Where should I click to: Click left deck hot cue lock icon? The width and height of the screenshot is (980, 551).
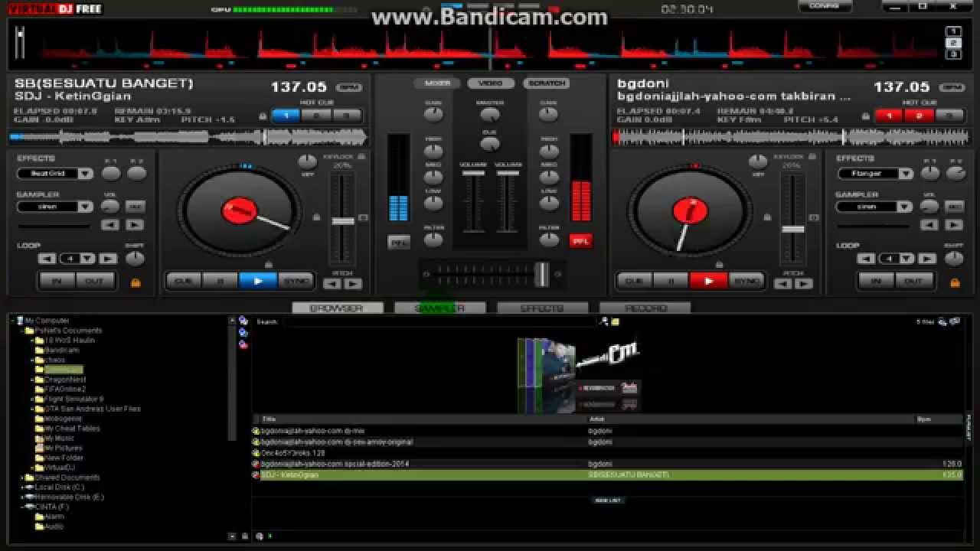click(263, 116)
